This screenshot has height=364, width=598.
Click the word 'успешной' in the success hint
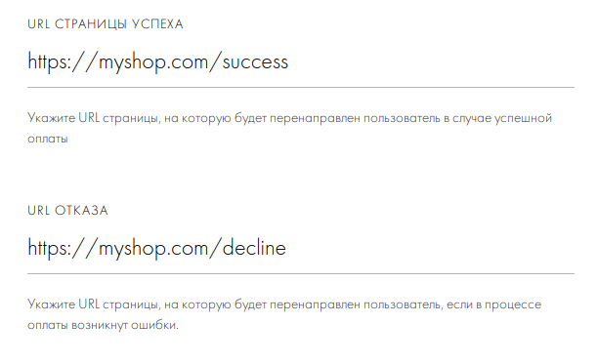tap(524, 119)
